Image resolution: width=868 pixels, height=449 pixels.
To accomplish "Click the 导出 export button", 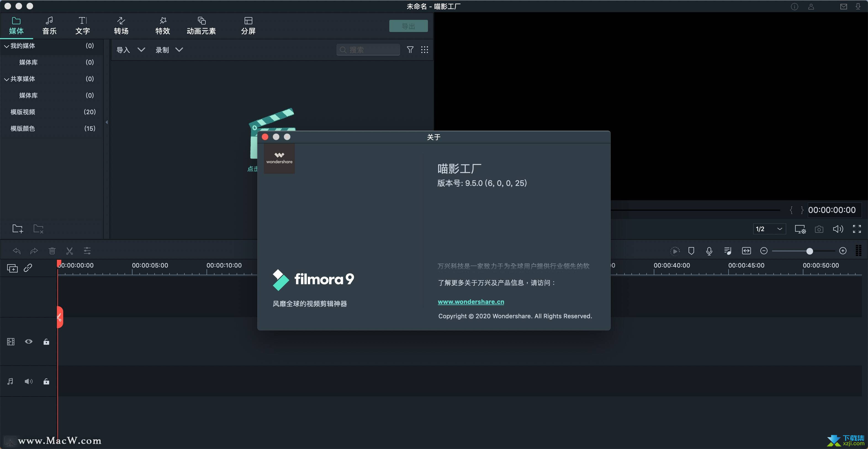I will (408, 26).
